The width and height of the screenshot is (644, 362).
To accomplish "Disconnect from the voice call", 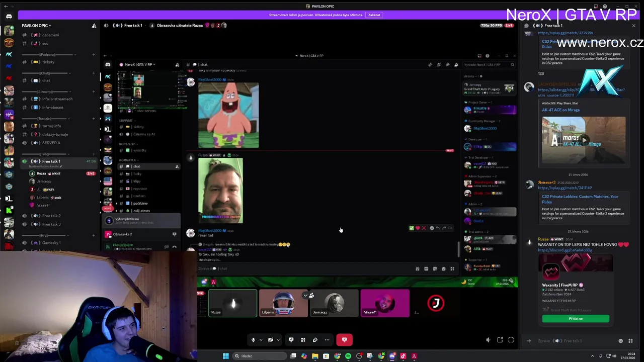I will point(344,340).
